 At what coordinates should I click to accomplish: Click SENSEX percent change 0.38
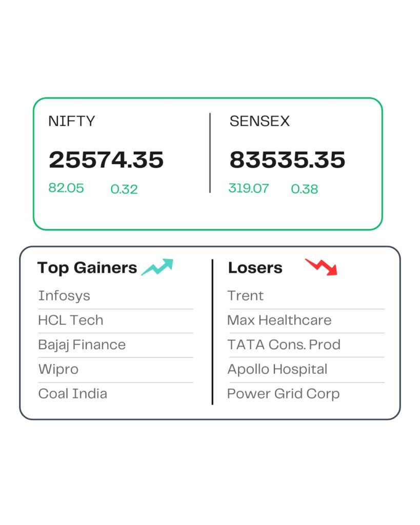point(305,189)
